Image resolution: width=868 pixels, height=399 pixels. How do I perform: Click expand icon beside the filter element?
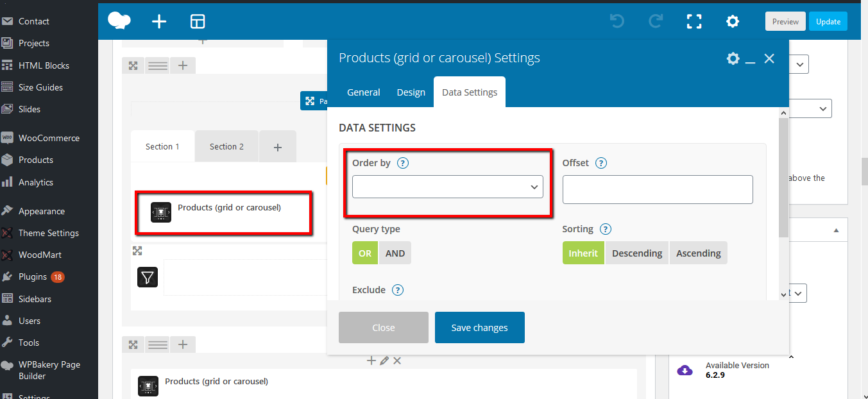137,251
